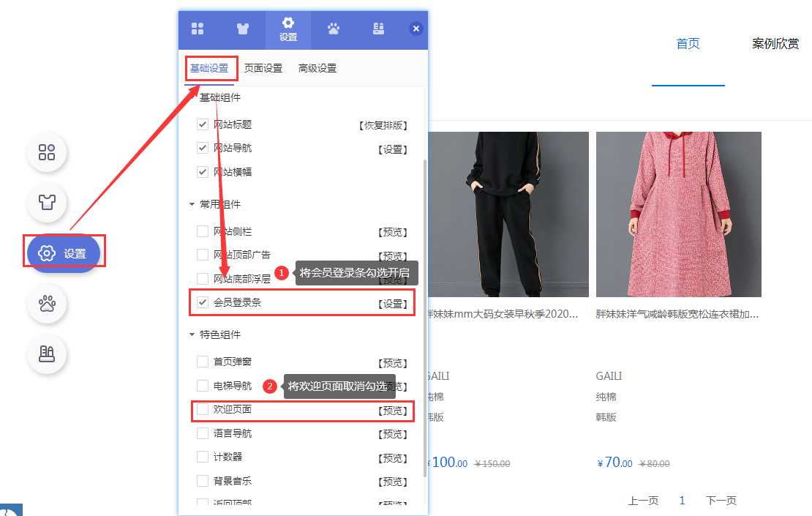Viewport: 812px width, 516px height.
Task: Collapse the 特色组件 section
Action: pos(192,334)
